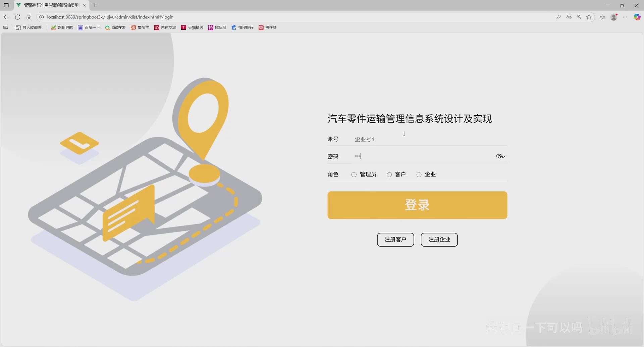Open 天猫精选 bookmark

click(x=192, y=27)
